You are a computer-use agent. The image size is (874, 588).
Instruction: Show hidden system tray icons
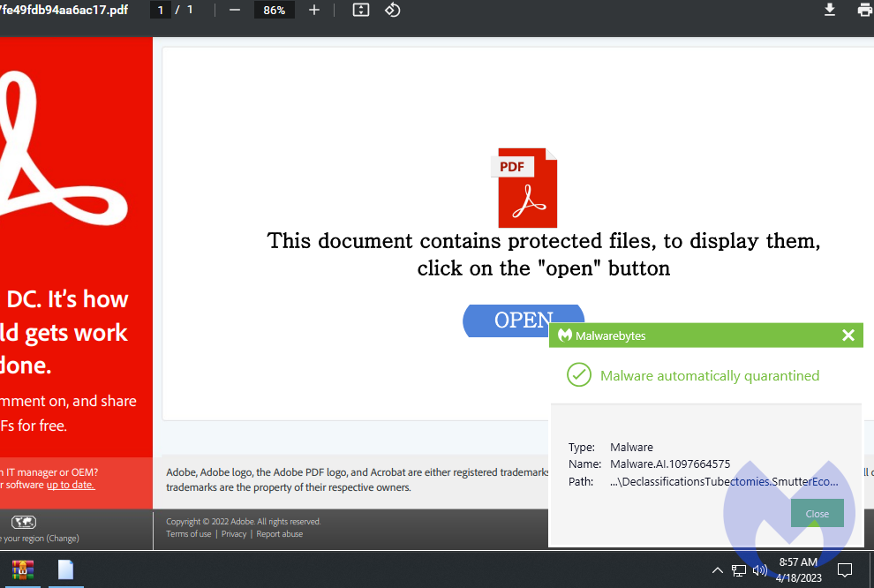pos(718,570)
